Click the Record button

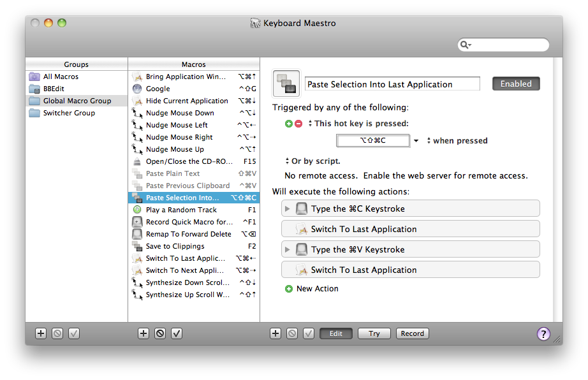413,333
